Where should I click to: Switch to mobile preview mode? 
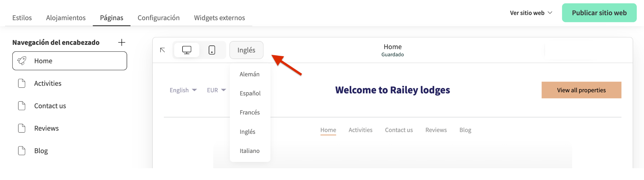tap(212, 50)
